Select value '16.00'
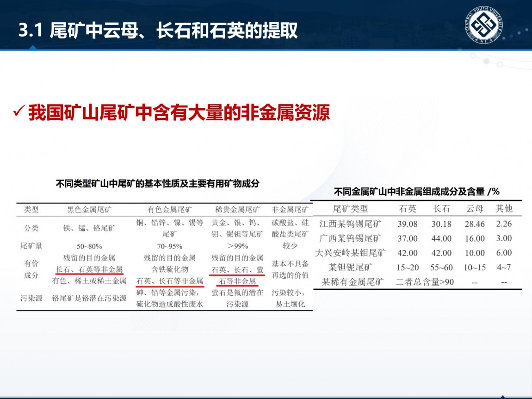Image resolution: width=532 pixels, height=399 pixels. tap(475, 239)
